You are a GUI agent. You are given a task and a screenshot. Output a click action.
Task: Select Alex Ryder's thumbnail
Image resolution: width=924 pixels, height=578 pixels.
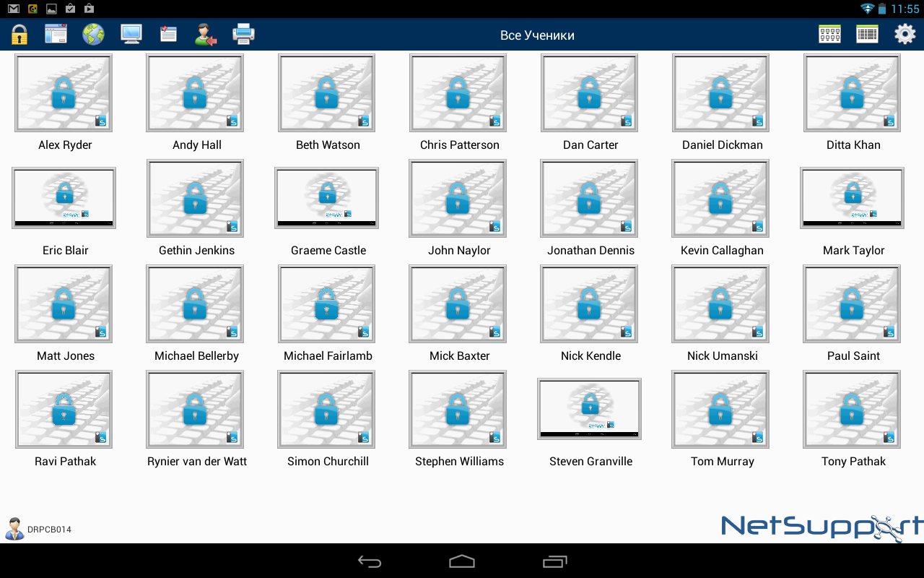[64, 93]
